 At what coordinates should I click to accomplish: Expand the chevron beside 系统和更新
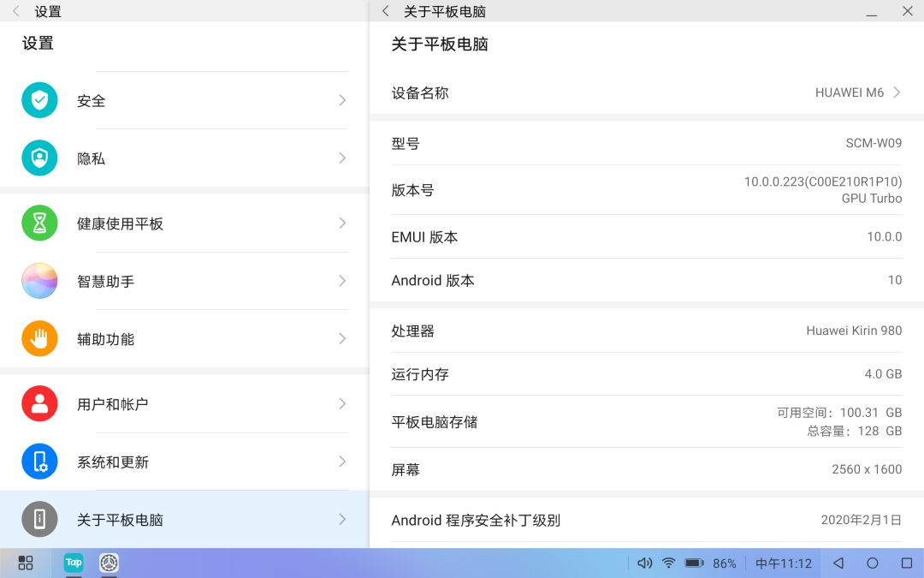342,462
